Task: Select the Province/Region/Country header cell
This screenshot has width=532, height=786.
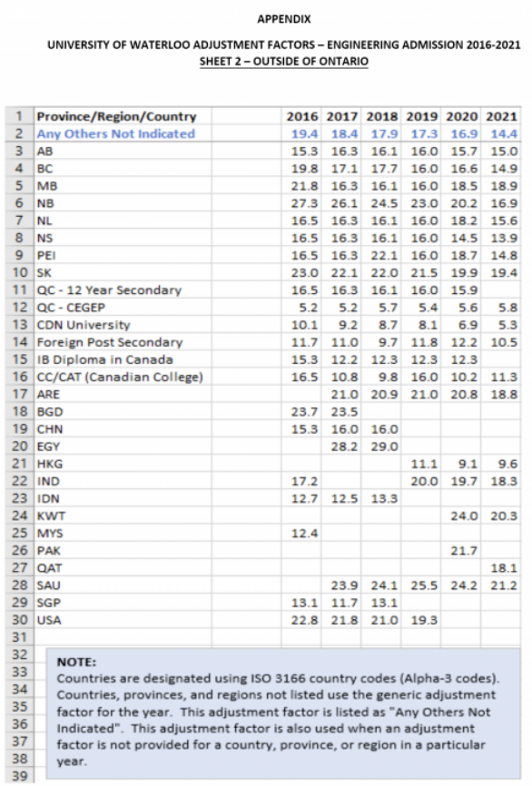Action: (123, 116)
